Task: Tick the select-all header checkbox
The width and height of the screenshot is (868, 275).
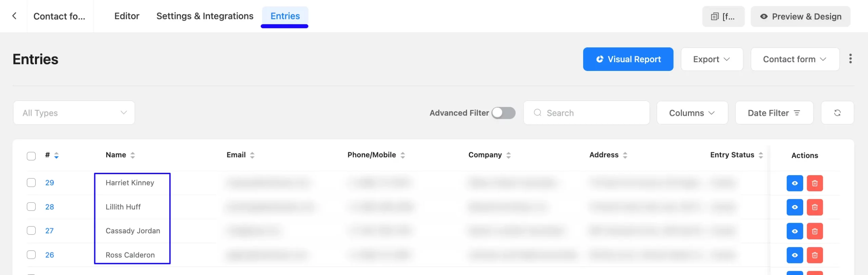Action: point(31,156)
